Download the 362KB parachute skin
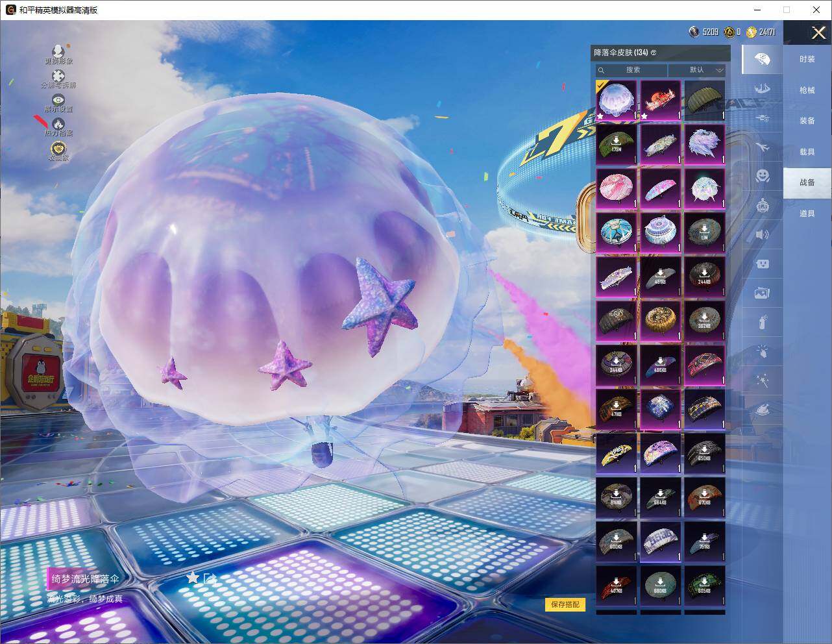Image resolution: width=832 pixels, height=644 pixels. pyautogui.click(x=705, y=321)
